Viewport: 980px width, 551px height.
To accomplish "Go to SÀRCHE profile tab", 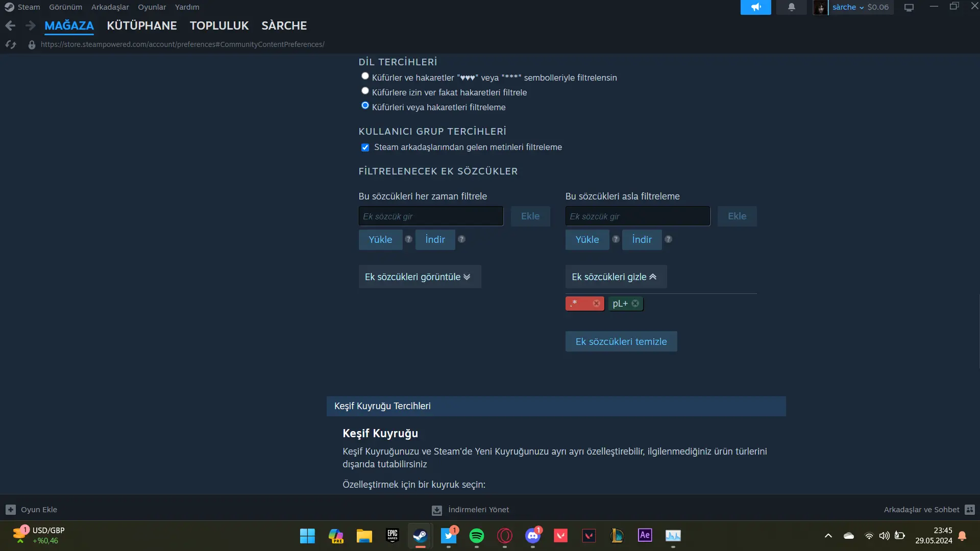I will tap(284, 26).
